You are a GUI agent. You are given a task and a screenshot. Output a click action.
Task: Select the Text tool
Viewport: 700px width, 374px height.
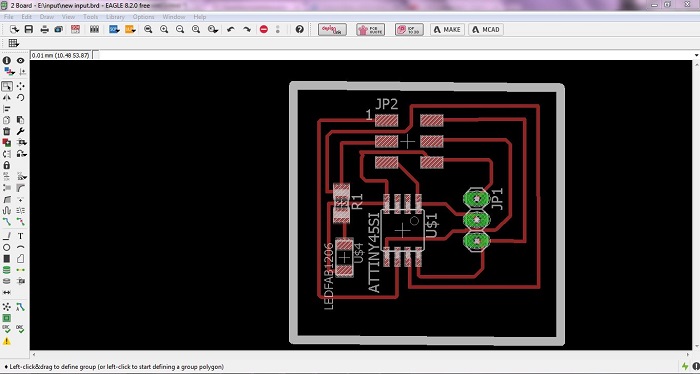(21, 236)
